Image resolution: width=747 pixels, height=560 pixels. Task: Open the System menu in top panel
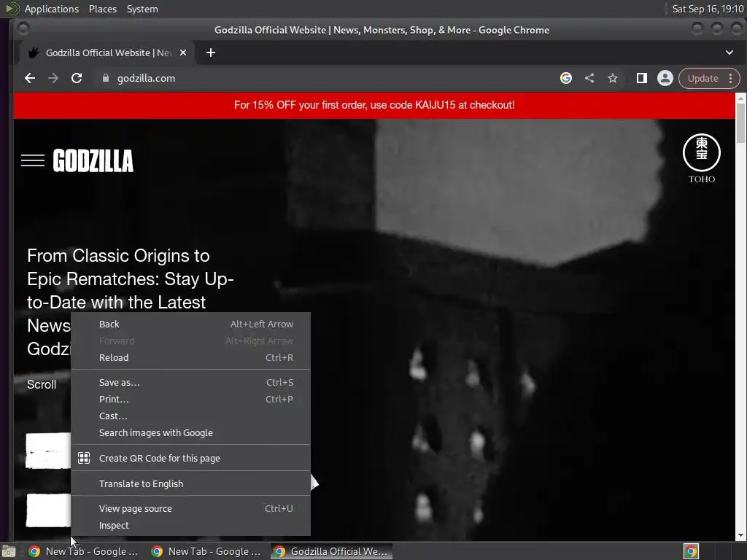coord(142,9)
